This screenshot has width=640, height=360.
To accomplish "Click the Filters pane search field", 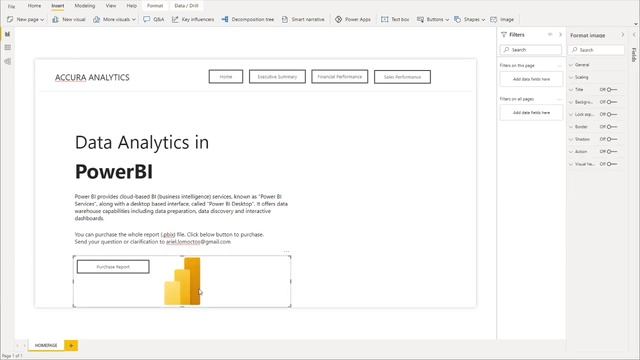I will (531, 50).
